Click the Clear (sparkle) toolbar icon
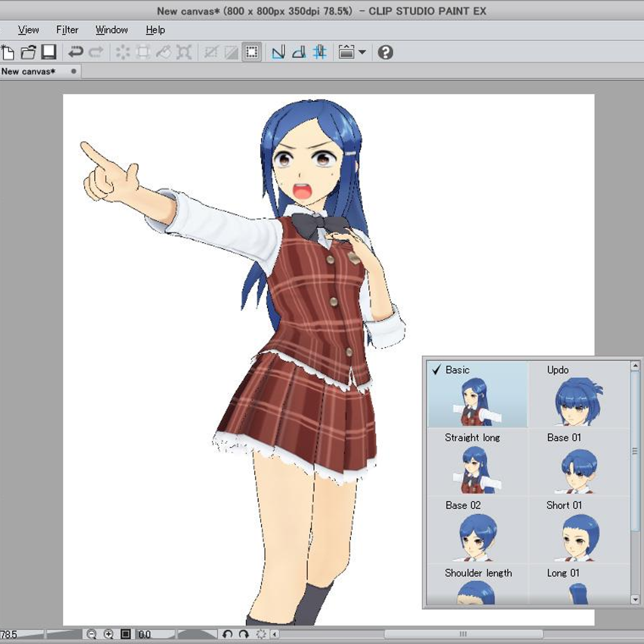644x644 pixels. click(123, 52)
